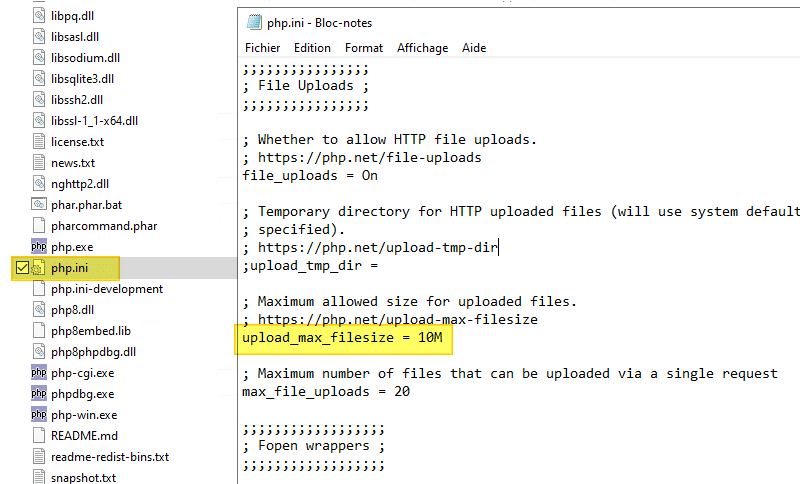Click the php.ini settings file icon
The height and width of the screenshot is (484, 800).
[x=39, y=268]
